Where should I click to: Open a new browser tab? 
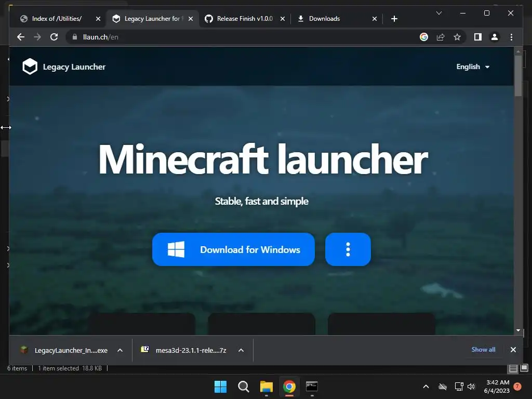(394, 19)
